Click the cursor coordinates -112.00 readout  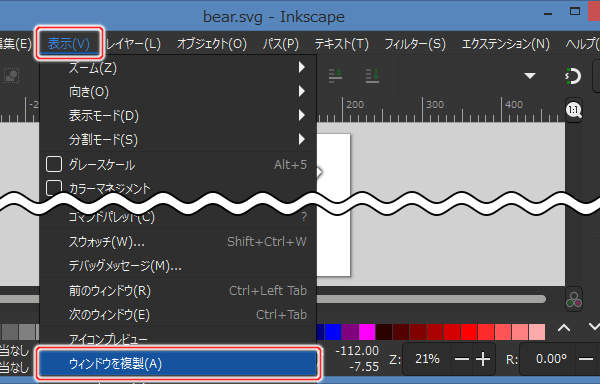[357, 350]
